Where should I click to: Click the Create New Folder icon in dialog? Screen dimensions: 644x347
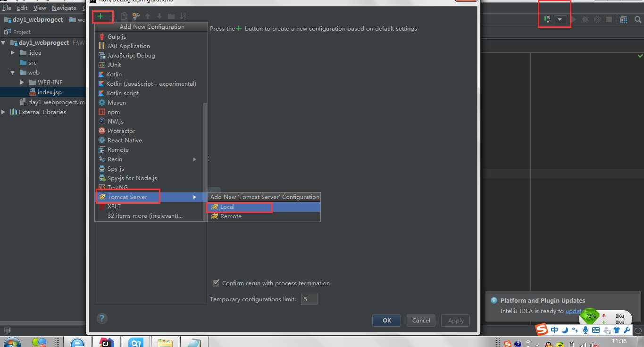[171, 17]
